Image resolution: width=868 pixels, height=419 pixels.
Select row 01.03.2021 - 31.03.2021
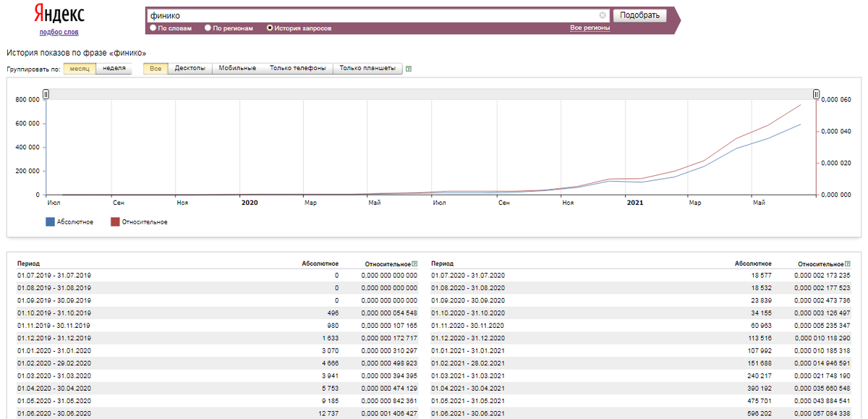tap(642, 376)
